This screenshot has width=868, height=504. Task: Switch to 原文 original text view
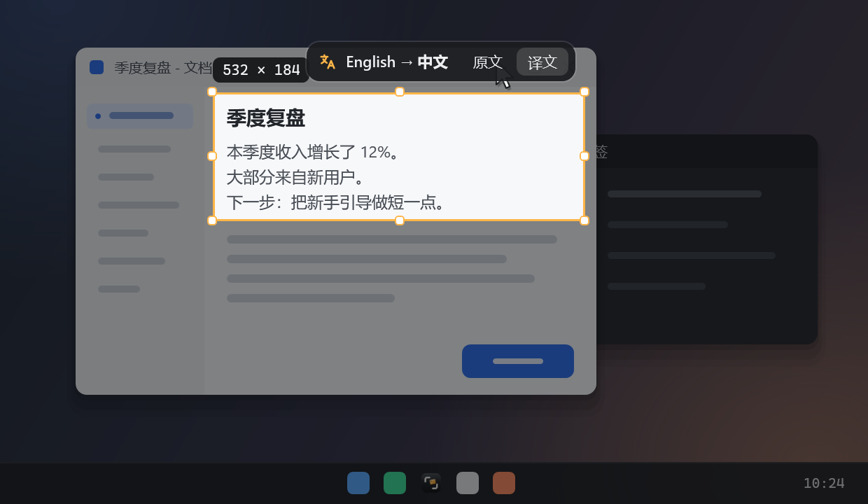488,62
